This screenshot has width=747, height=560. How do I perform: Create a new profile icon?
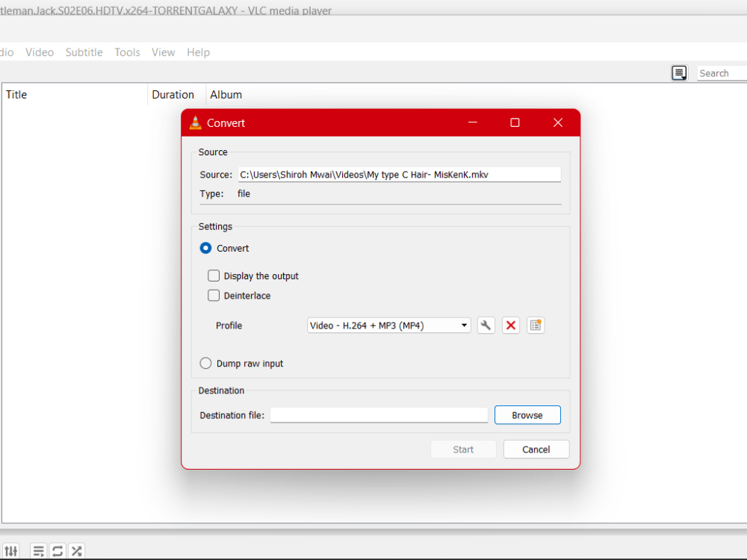point(536,326)
